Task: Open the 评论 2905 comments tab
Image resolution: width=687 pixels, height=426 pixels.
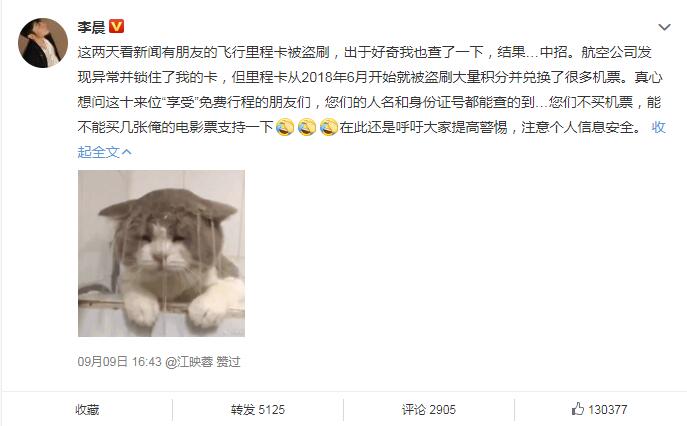Action: coord(429,410)
